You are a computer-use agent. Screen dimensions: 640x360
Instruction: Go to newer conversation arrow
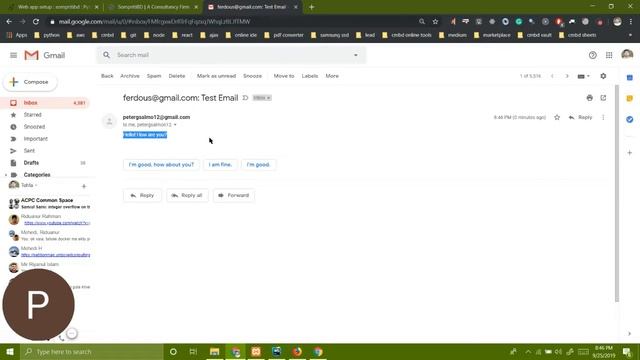tap(552, 76)
